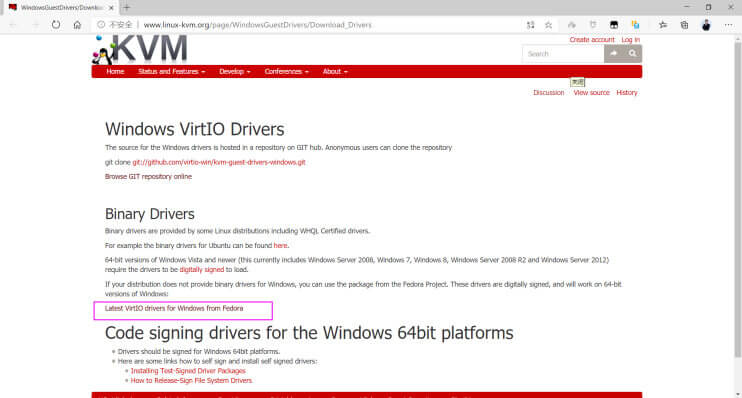This screenshot has width=742, height=398.
Task: Click the 'Binary Drivers' heading
Action: pos(150,214)
